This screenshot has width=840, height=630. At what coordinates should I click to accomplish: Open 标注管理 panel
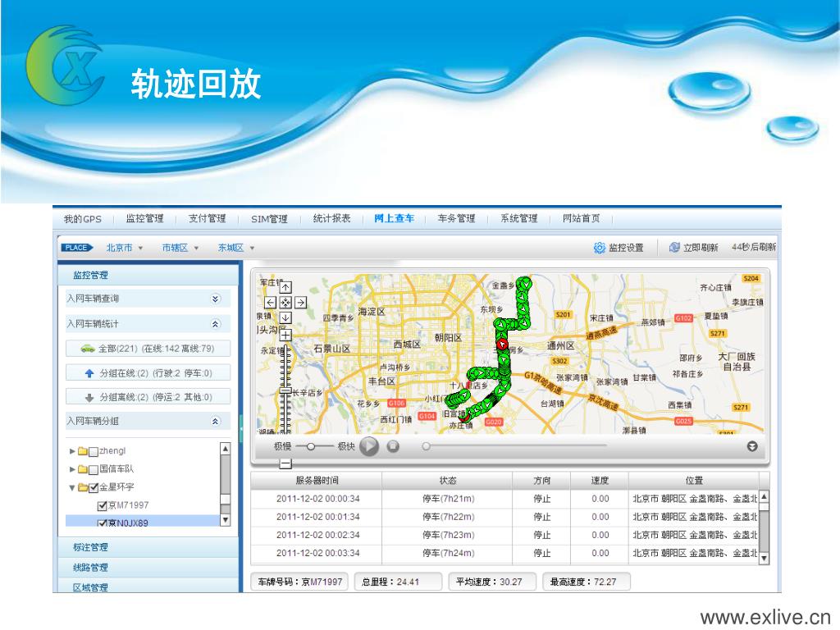tap(148, 547)
